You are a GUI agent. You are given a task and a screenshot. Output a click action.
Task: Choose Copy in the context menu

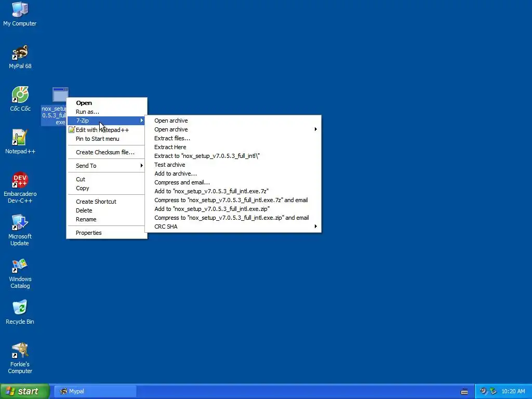(x=107, y=188)
